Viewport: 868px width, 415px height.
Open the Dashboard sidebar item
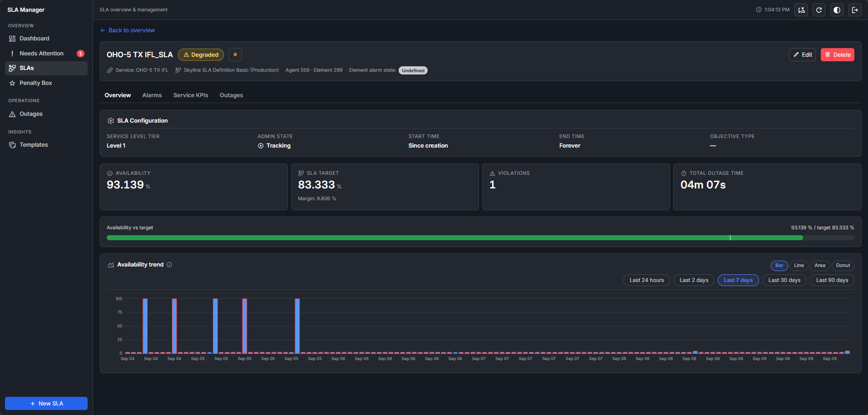coord(46,39)
